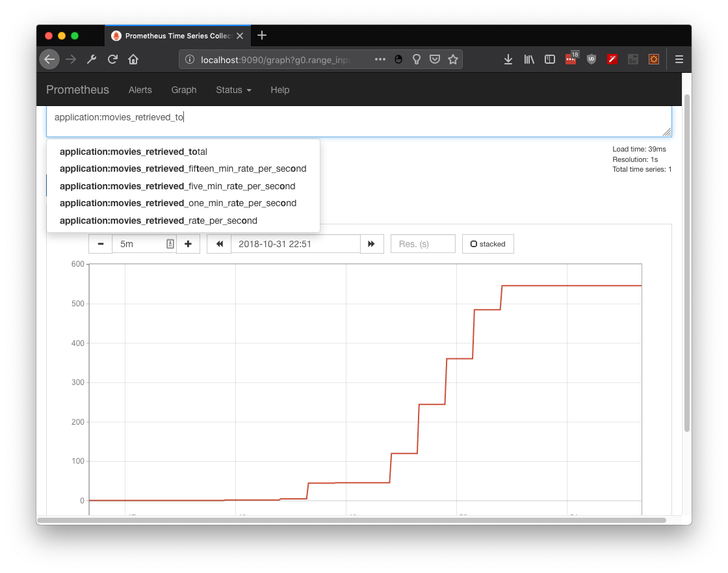
Task: Open the red extension icon showing 18 notifications
Action: click(570, 59)
